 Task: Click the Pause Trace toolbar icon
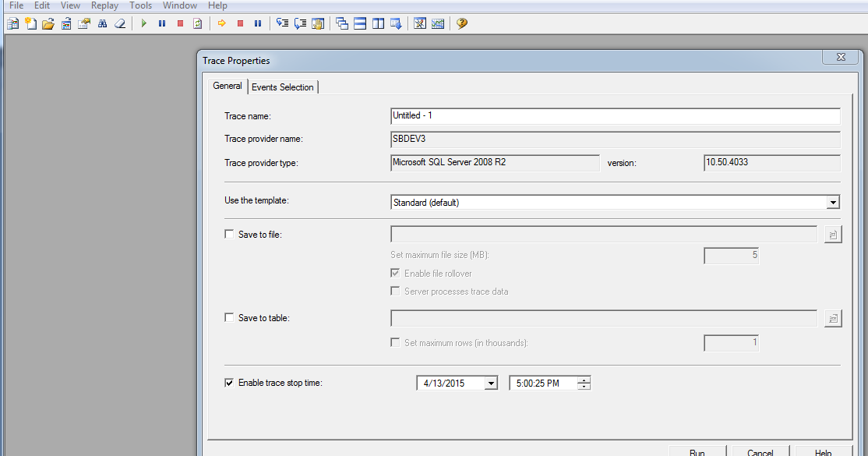click(161, 23)
